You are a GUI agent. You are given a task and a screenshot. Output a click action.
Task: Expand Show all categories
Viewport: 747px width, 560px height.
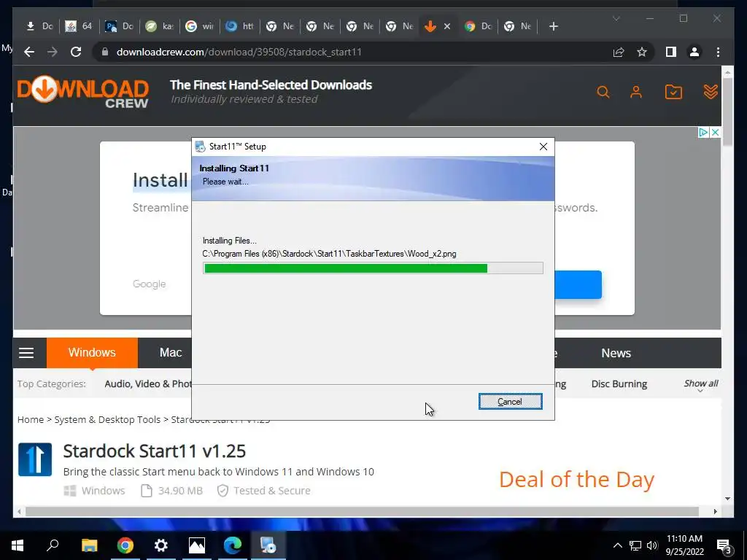tap(701, 384)
